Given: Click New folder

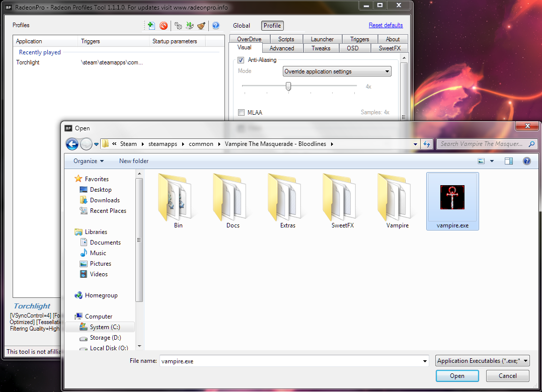Looking at the screenshot, I should pyautogui.click(x=134, y=161).
